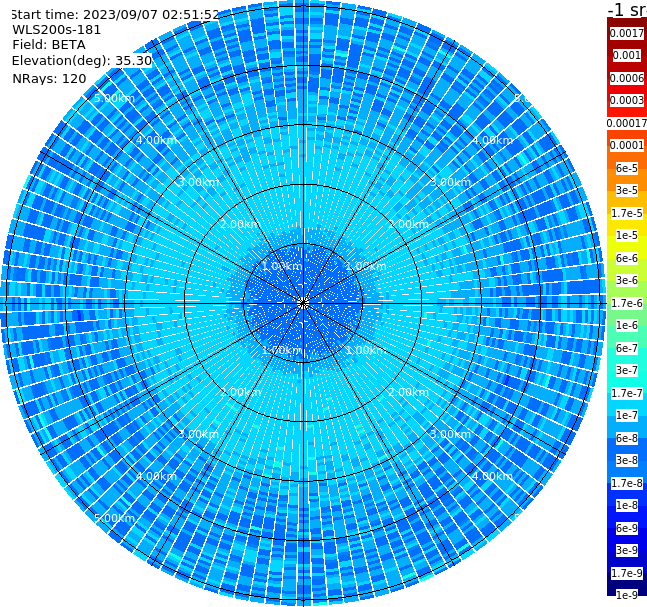This screenshot has height=607, width=647.
Task: Select the 1.00km ring label, lower-right quadrant
Action: click(x=366, y=350)
